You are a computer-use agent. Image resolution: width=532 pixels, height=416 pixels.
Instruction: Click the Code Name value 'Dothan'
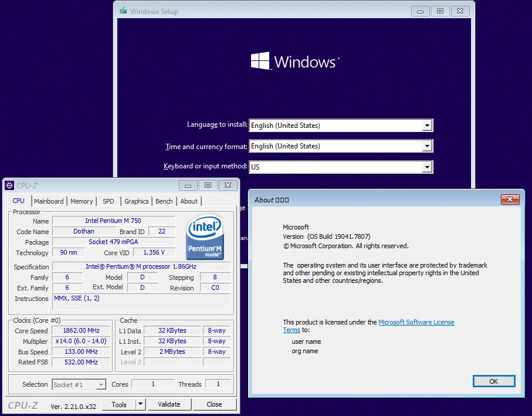click(84, 231)
